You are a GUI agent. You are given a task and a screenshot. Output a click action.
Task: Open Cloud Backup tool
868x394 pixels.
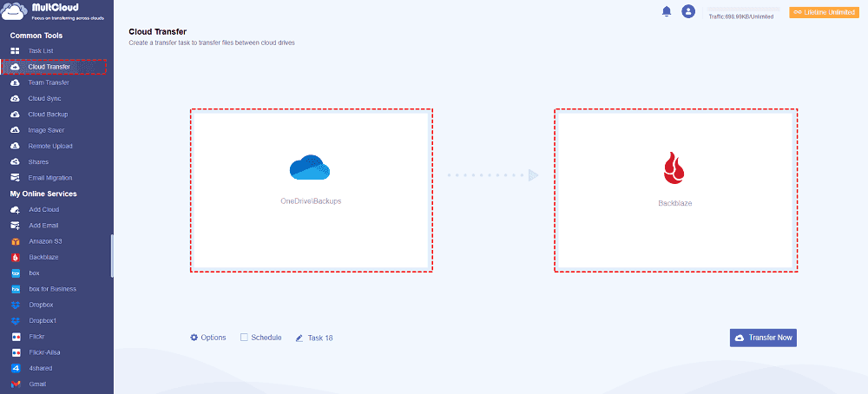(48, 115)
